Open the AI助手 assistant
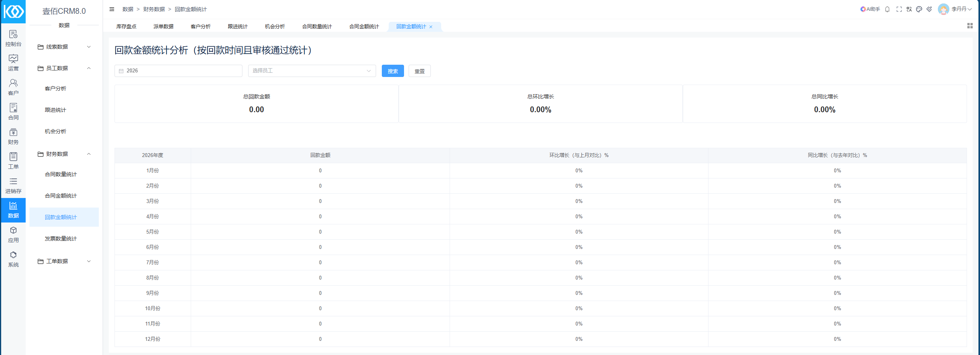 (x=870, y=9)
